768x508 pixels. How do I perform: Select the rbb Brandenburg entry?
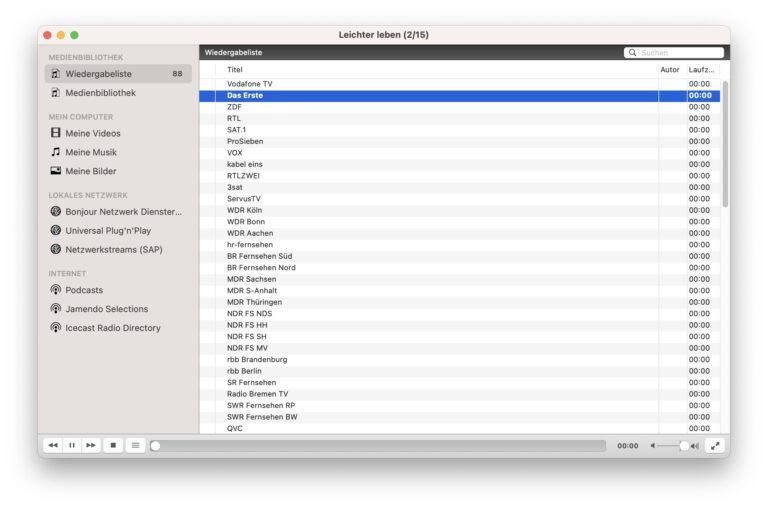click(x=459, y=360)
